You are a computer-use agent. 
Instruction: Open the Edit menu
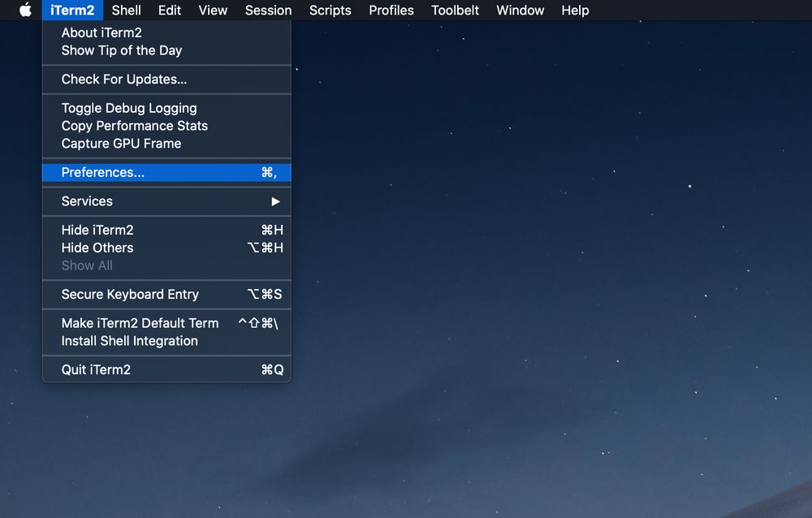click(x=170, y=10)
